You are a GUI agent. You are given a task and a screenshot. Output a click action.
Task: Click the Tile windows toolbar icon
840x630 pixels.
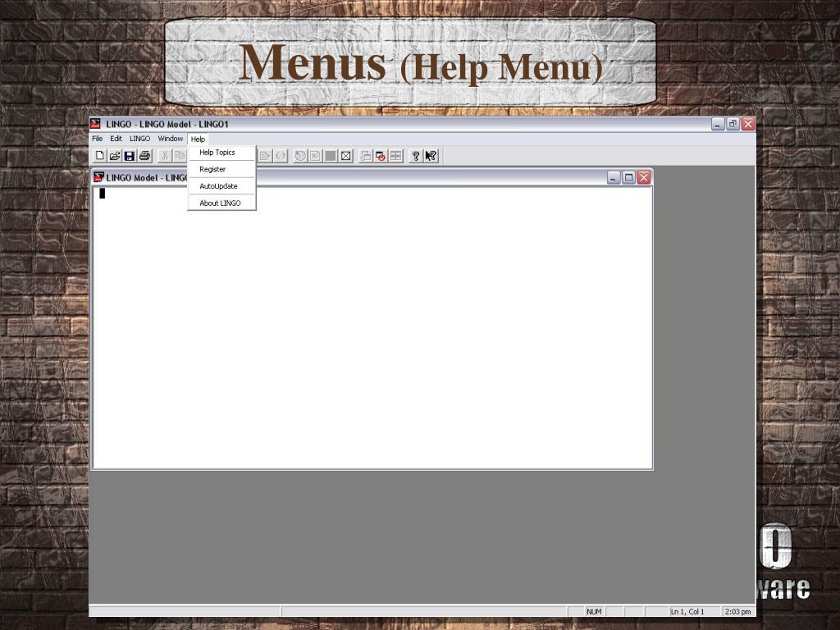click(396, 156)
